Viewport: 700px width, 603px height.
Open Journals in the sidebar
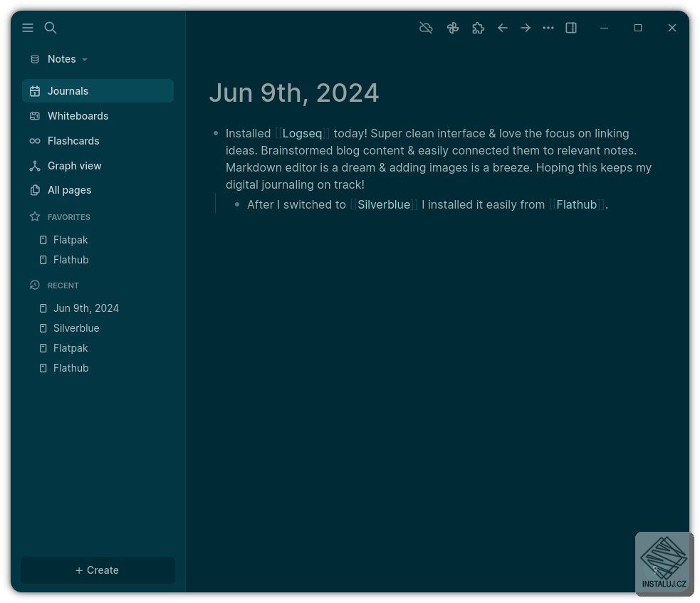pyautogui.click(x=98, y=91)
